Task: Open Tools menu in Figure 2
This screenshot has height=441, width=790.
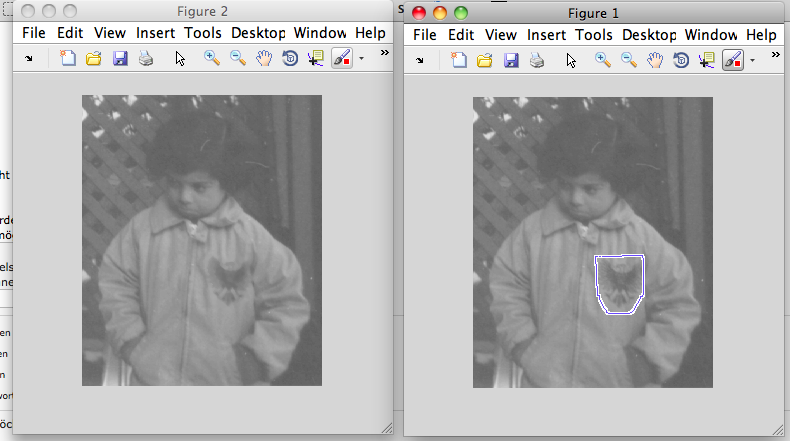Action: [x=203, y=33]
